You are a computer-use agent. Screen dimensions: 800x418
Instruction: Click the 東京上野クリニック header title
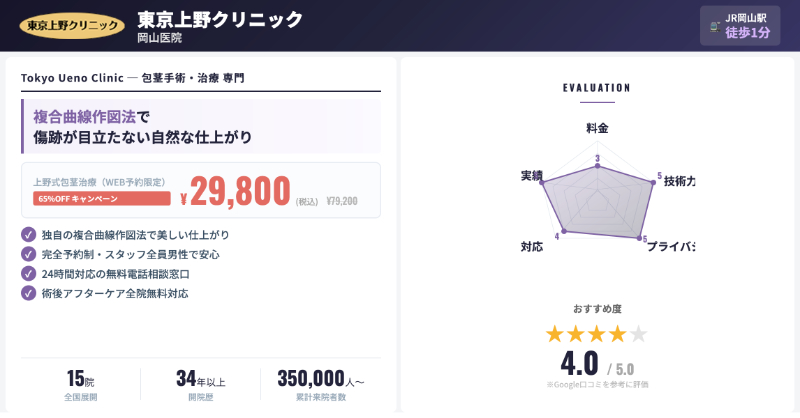pyautogui.click(x=220, y=19)
